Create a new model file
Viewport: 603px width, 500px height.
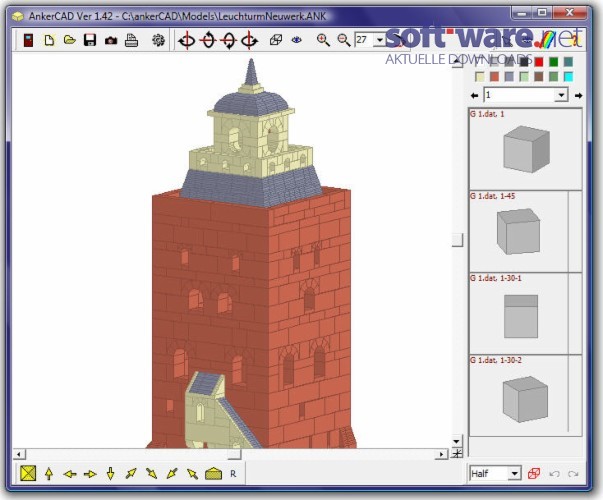(x=49, y=40)
